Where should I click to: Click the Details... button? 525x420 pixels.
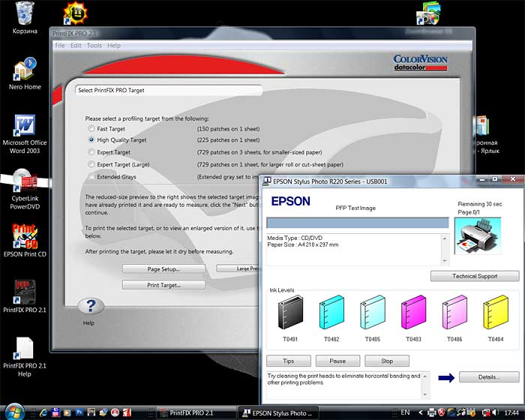click(489, 376)
